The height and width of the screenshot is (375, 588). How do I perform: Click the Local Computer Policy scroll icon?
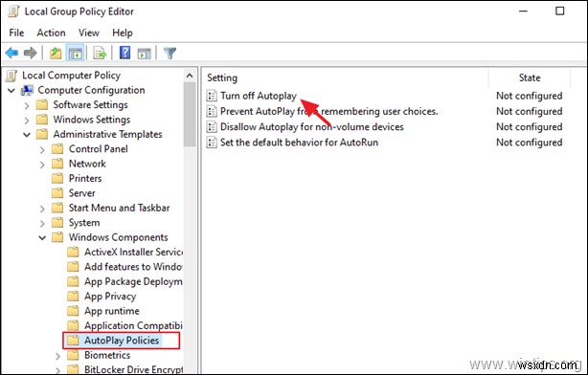(x=11, y=76)
